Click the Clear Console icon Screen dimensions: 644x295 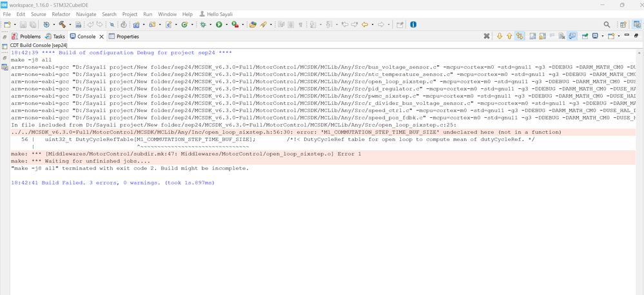(562, 36)
